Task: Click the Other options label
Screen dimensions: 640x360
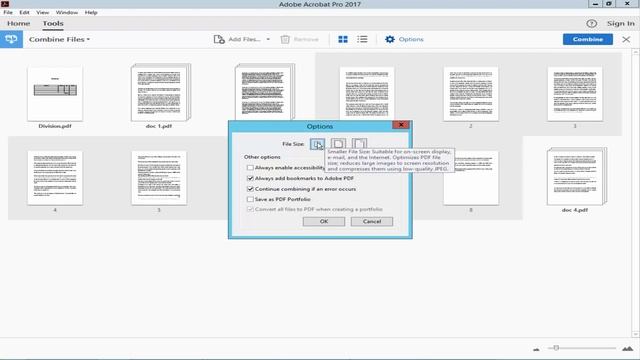Action: point(262,157)
